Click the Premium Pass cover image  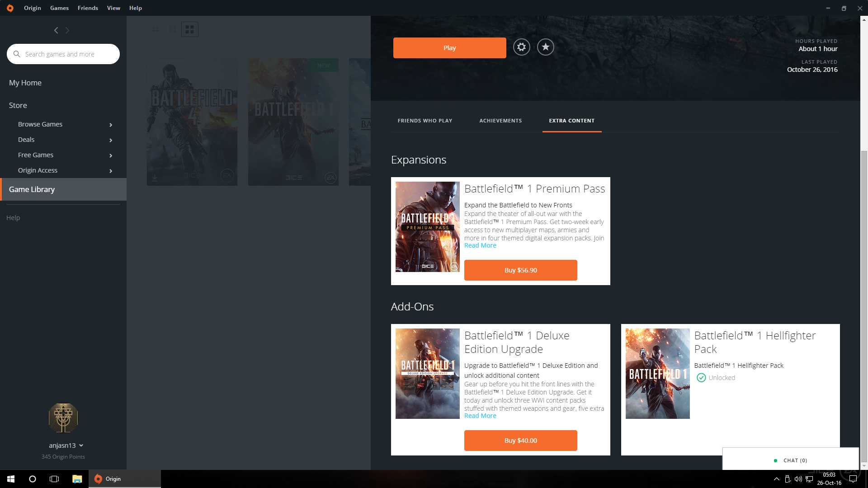[x=428, y=227]
